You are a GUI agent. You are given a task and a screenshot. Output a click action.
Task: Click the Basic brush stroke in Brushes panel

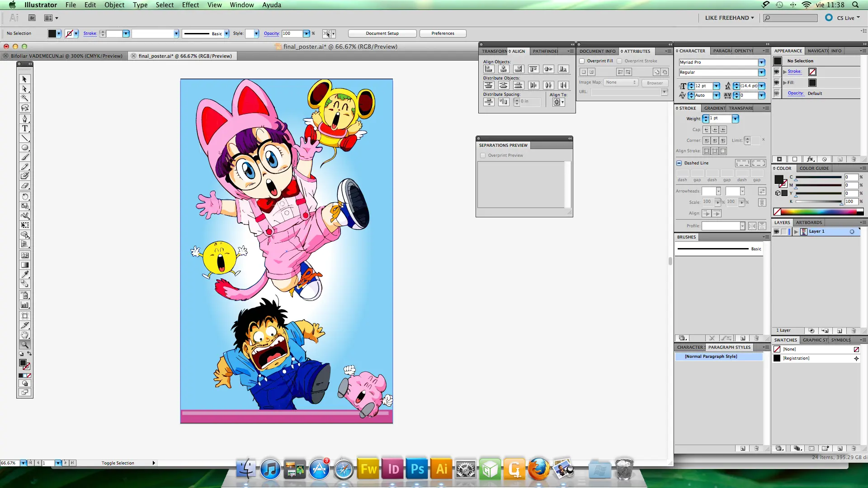[x=719, y=249]
